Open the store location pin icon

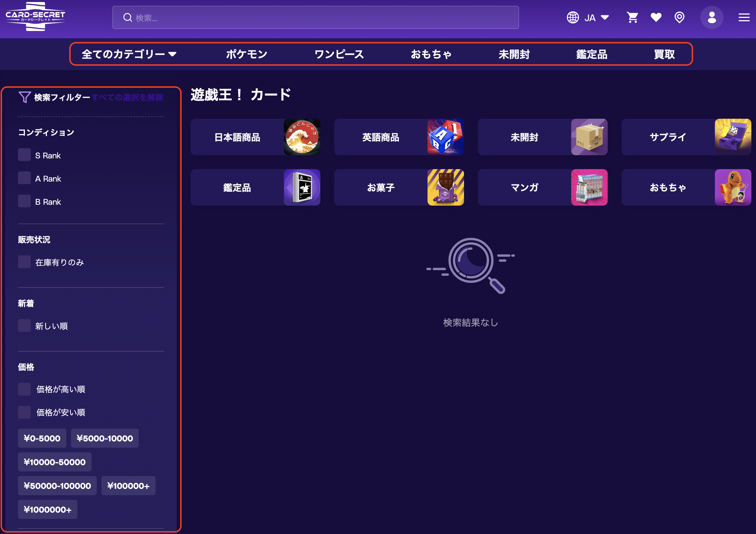679,17
